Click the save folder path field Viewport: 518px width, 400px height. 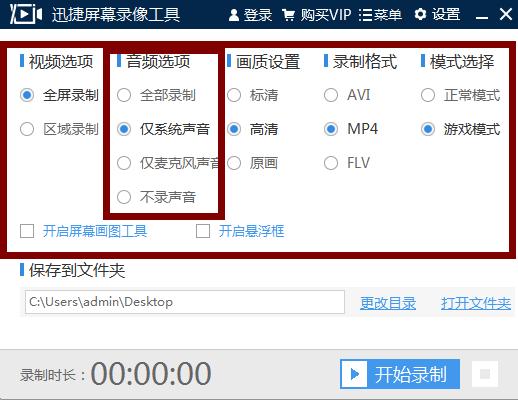185,302
